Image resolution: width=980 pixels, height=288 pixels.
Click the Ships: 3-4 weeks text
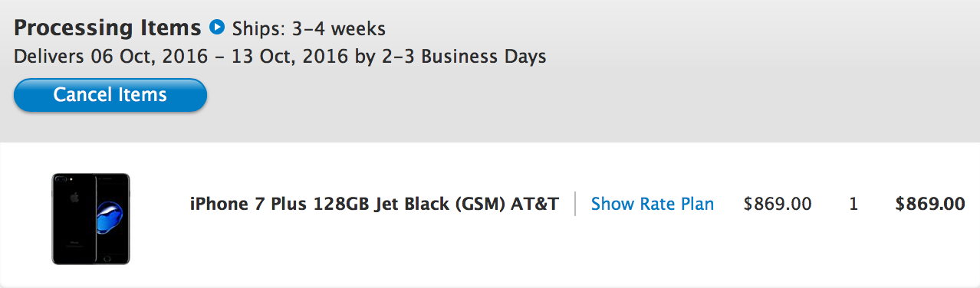(309, 29)
